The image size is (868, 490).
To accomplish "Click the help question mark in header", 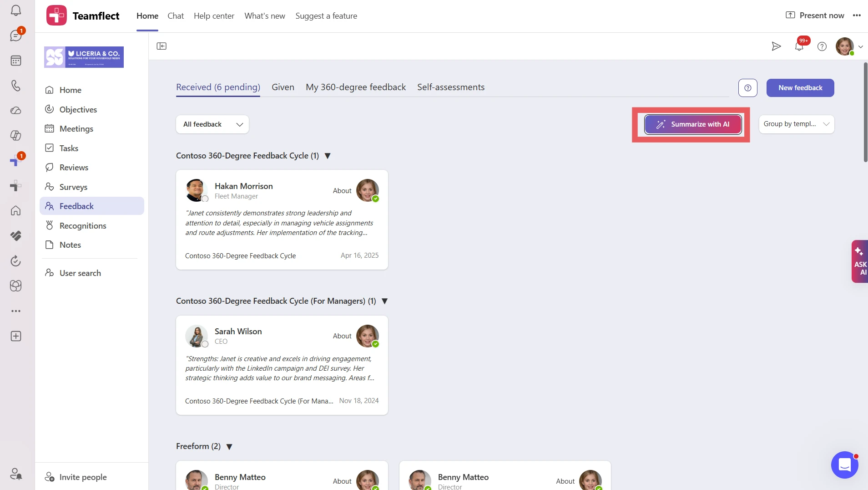I will click(822, 46).
